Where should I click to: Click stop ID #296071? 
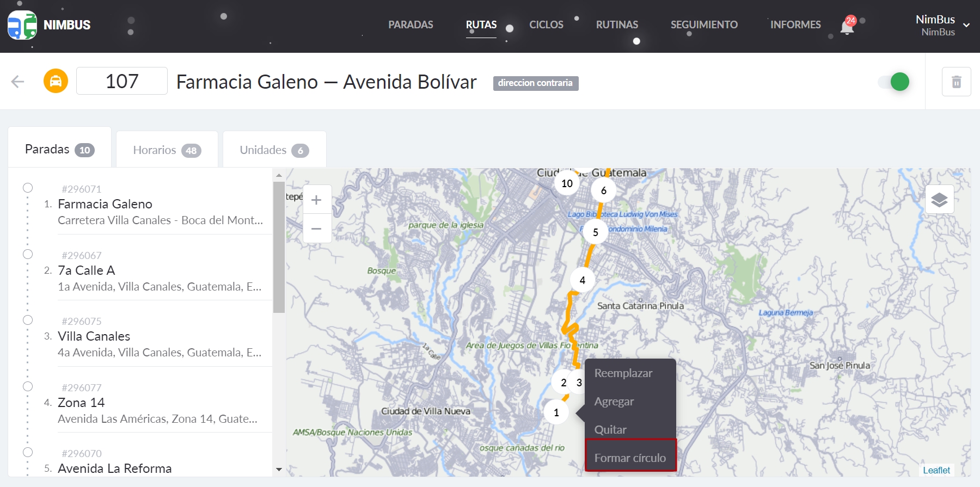82,189
